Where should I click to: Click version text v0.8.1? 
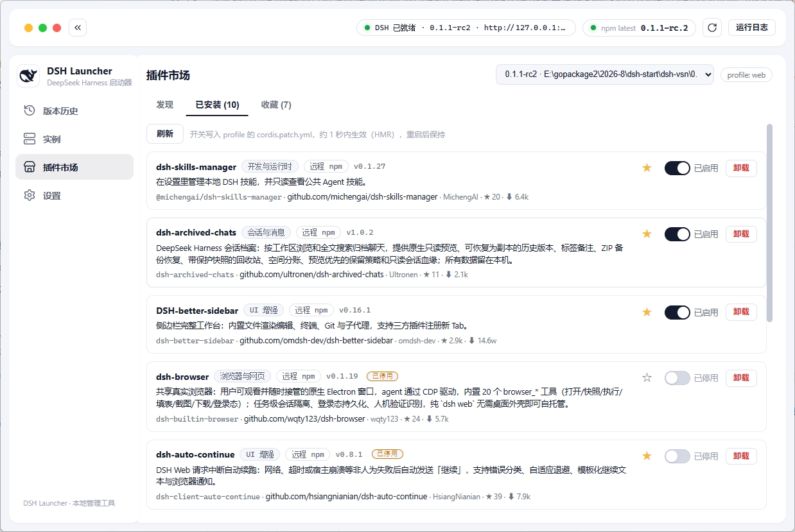coord(349,454)
